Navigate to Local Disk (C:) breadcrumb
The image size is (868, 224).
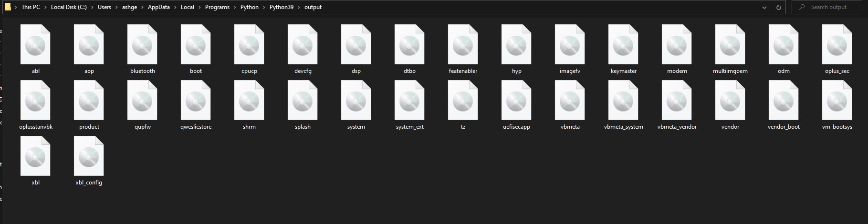(69, 7)
